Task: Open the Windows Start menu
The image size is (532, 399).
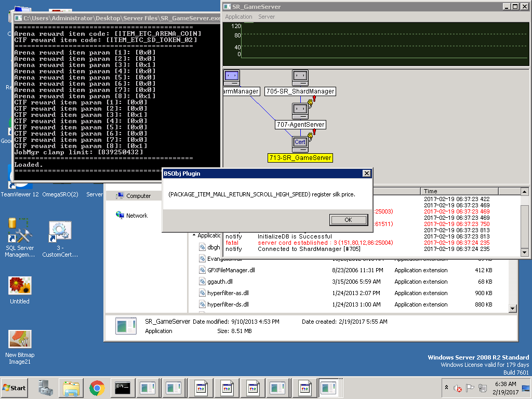Action: (14, 388)
